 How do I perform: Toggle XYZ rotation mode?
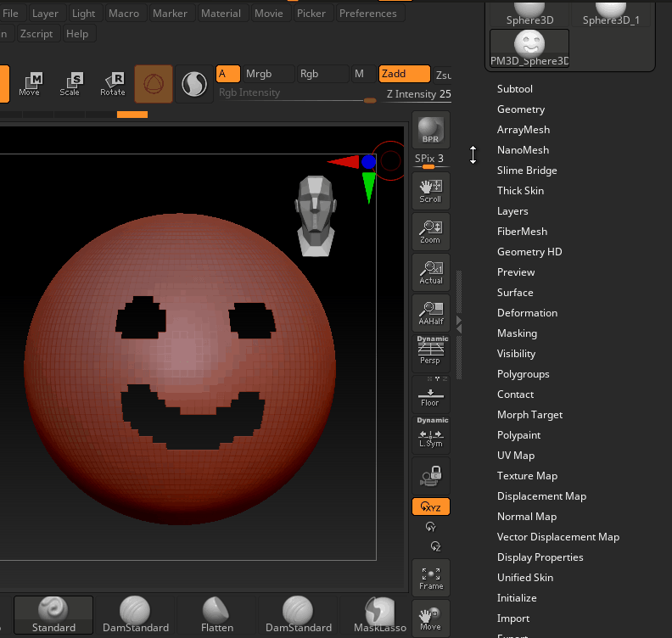(431, 506)
